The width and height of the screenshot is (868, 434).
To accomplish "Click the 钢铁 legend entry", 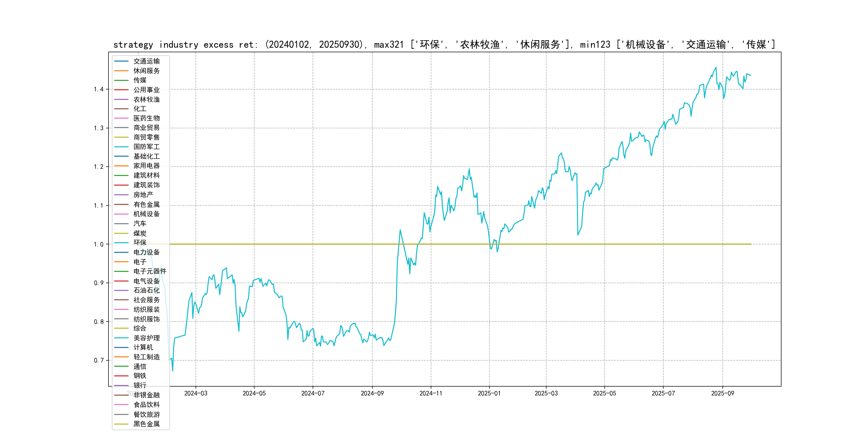I will pyautogui.click(x=140, y=376).
